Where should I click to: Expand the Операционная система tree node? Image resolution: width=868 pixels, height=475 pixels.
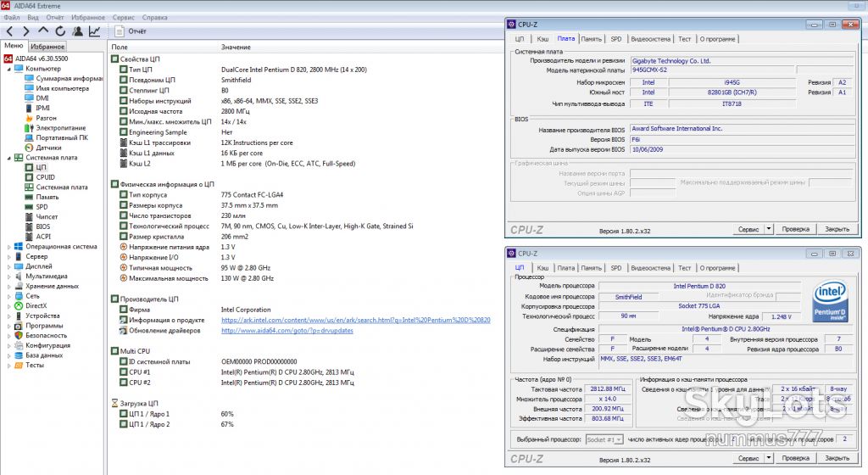tap(8, 247)
